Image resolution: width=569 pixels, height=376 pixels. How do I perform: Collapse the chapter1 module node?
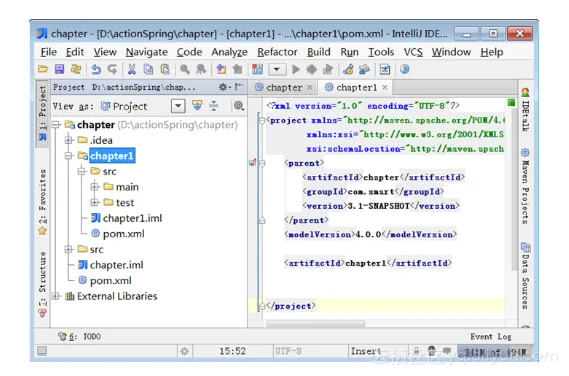pyautogui.click(x=69, y=156)
